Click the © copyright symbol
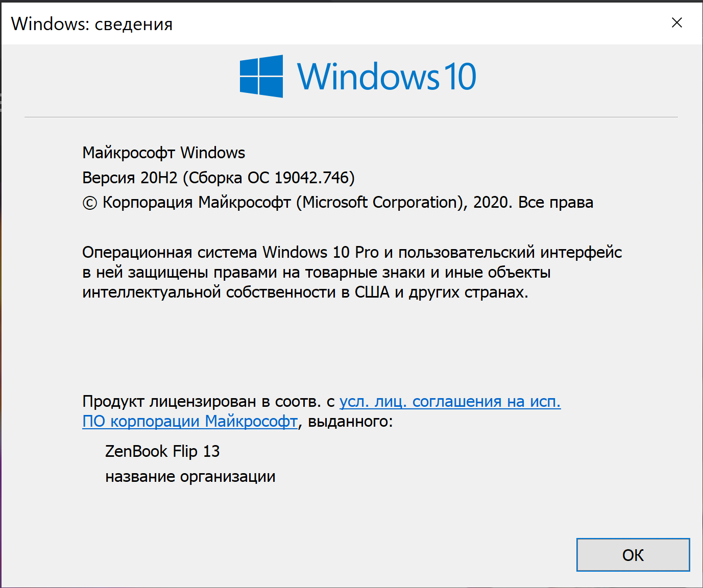Screen dimensions: 703x588 pyautogui.click(x=89, y=203)
